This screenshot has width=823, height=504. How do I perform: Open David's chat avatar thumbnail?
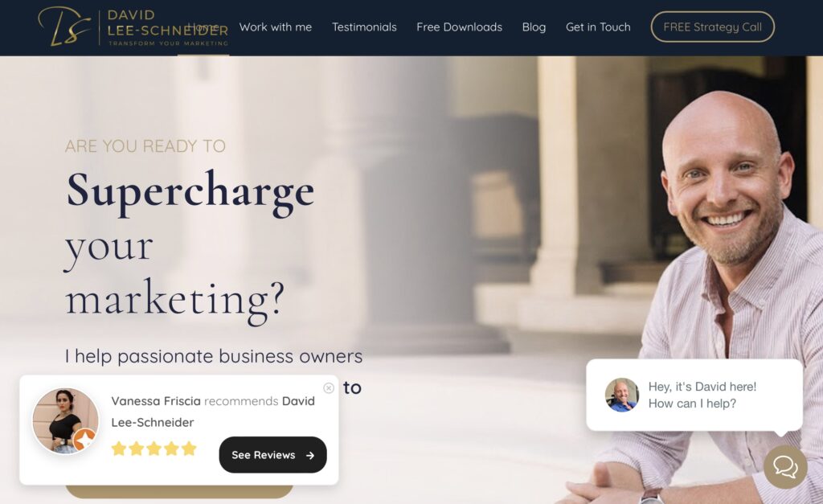pyautogui.click(x=621, y=395)
